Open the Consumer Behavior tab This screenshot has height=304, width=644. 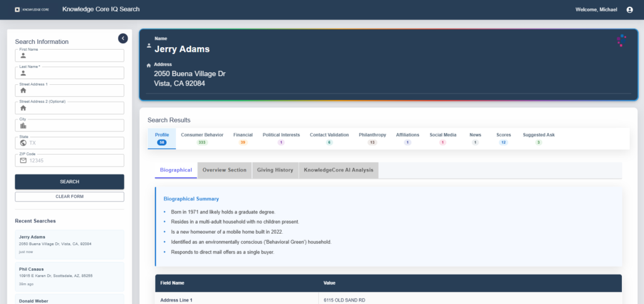tap(202, 138)
